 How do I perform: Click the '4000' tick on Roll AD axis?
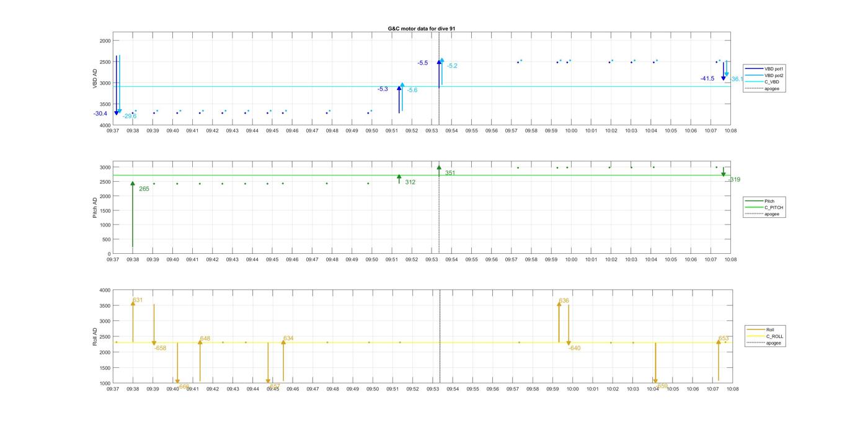point(105,290)
